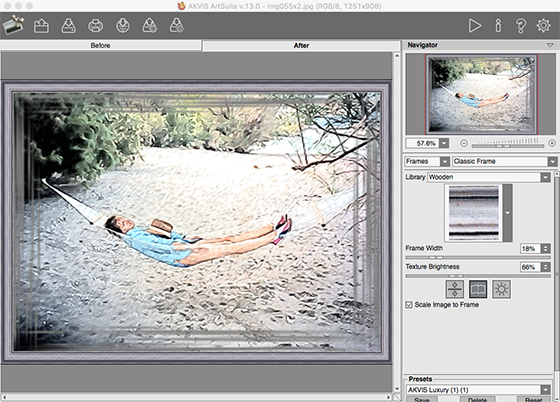
Task: Open the zoom percentage dropdown
Action: pos(444,144)
